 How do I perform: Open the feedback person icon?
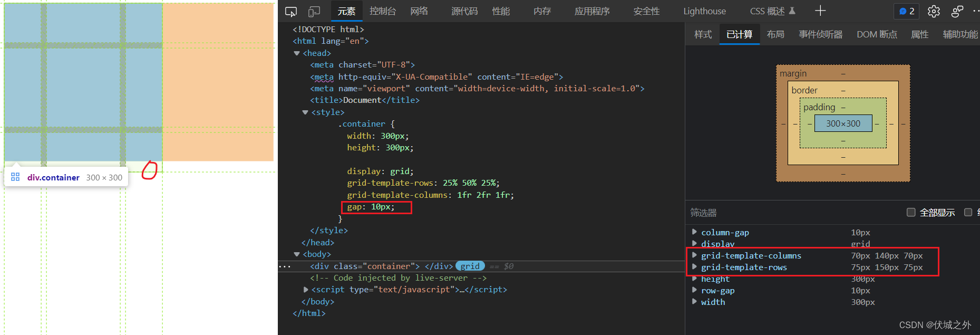tap(957, 11)
